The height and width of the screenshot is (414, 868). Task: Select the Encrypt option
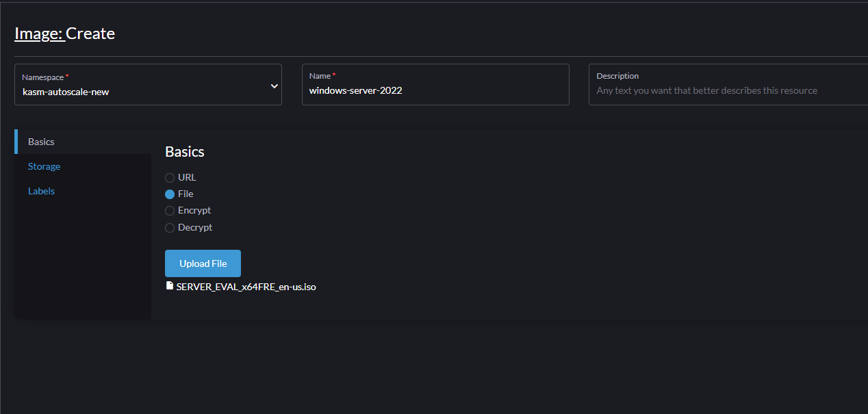coord(169,210)
